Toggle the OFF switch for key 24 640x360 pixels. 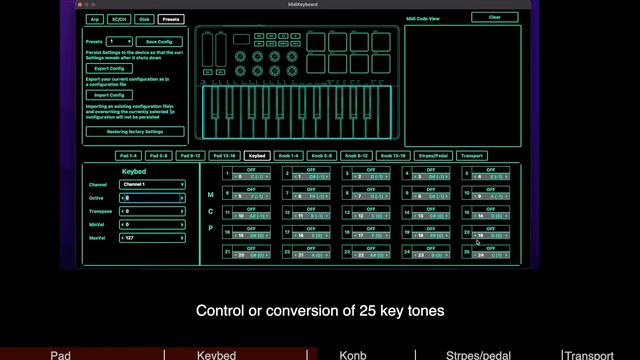431,248
